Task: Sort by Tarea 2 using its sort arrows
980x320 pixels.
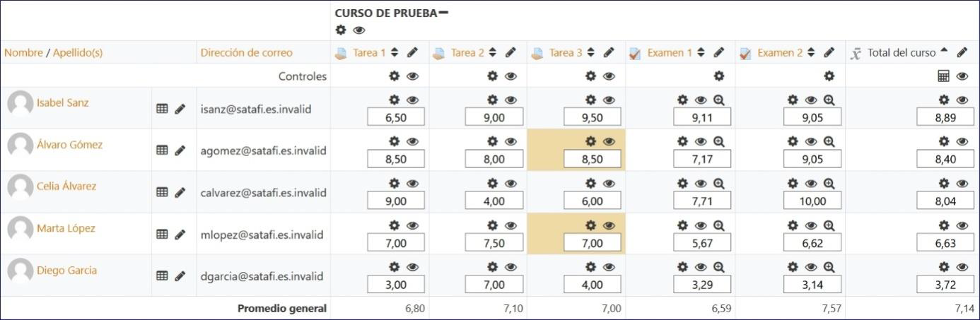Action: [493, 52]
